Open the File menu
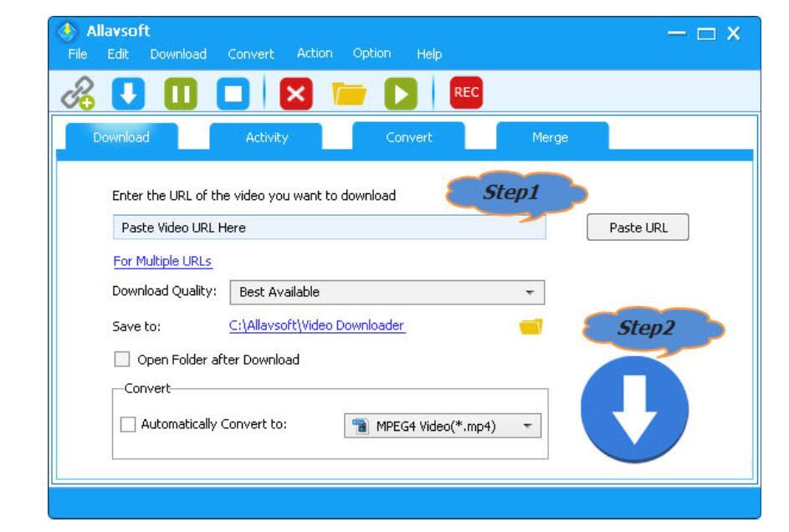 coord(78,54)
